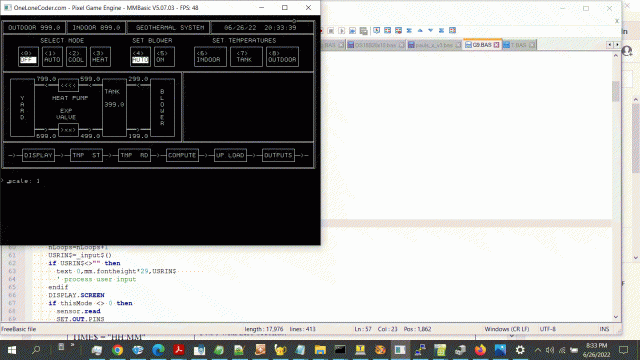Switch to the T.BAS tab
Image resolution: width=640 pixels, height=360 pixels.
[x=518, y=45]
